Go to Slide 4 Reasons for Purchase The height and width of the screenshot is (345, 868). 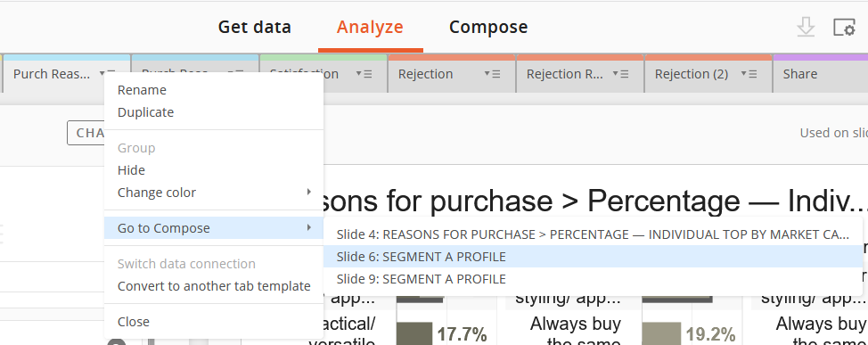(593, 234)
